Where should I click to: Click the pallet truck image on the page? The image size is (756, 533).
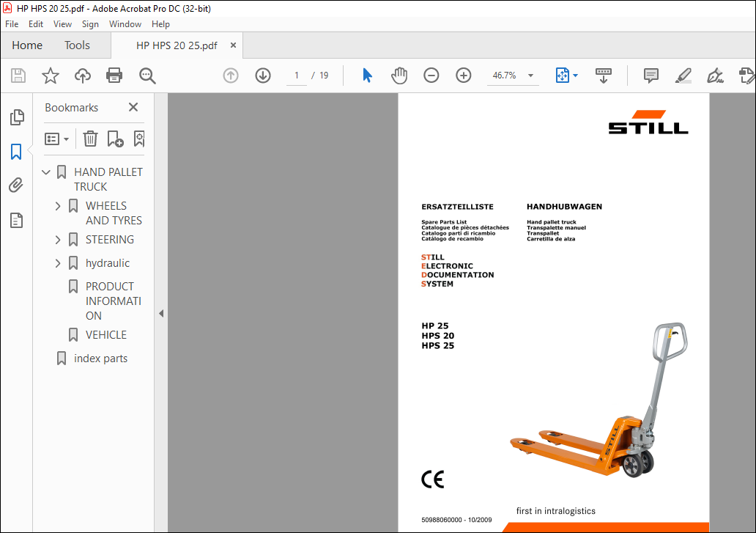coord(598,400)
